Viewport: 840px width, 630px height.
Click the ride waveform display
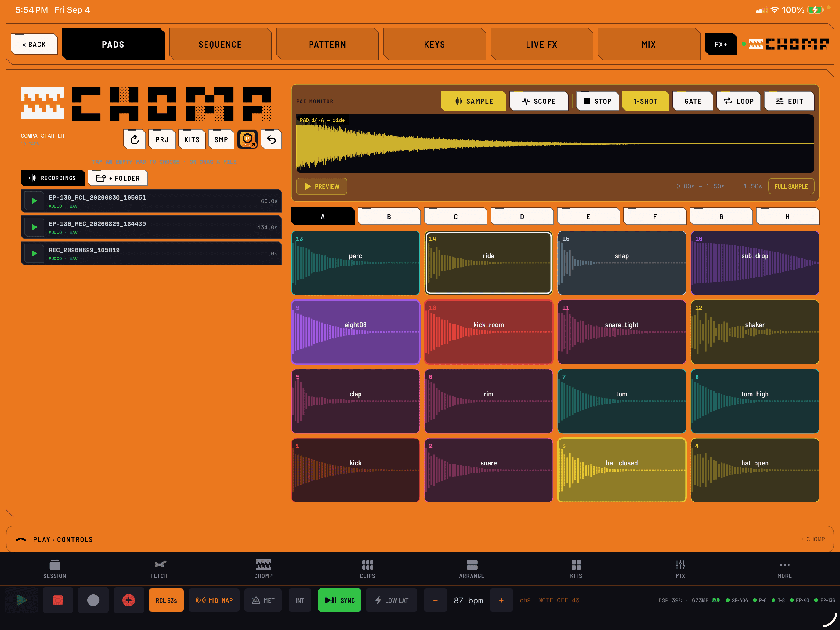coord(555,143)
